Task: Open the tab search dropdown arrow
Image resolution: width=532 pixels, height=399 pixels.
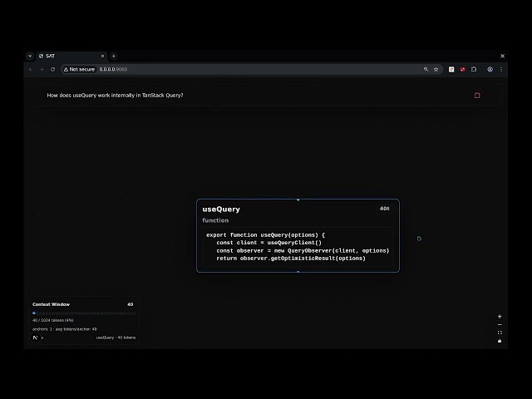Action: pos(30,56)
